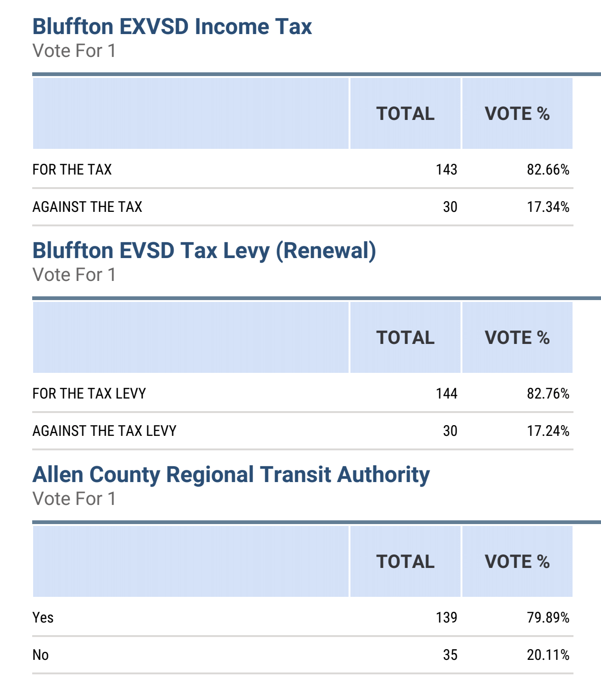Screen dimensions: 601x700
Task: Click the Bluffton EVSD Tax Levy (Renewal) heading
Action: pyautogui.click(x=204, y=251)
